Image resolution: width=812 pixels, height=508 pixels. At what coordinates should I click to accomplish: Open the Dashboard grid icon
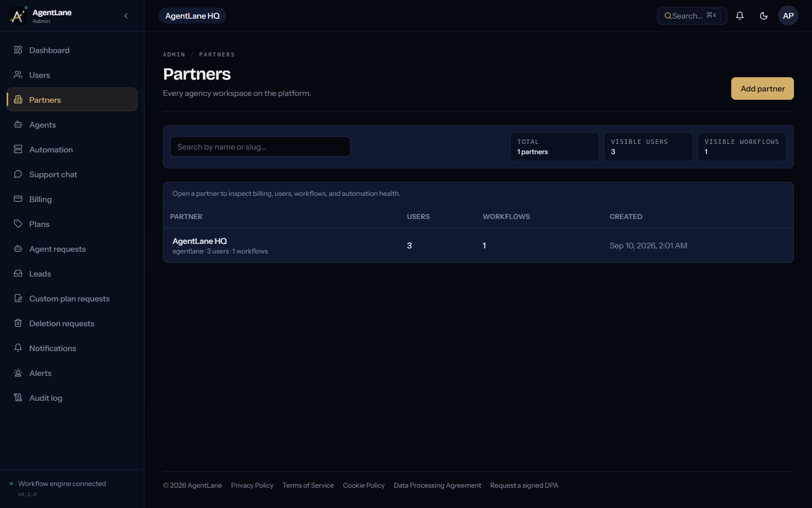coord(18,50)
